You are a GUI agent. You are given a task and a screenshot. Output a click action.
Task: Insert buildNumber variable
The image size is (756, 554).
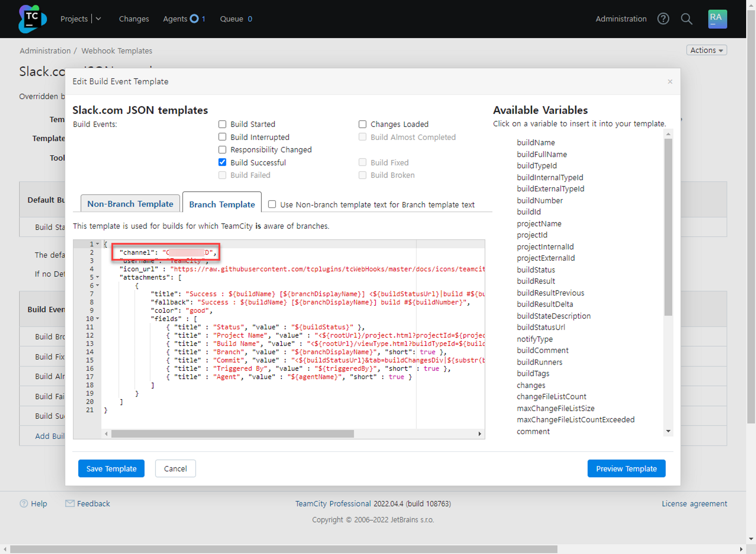coord(539,200)
